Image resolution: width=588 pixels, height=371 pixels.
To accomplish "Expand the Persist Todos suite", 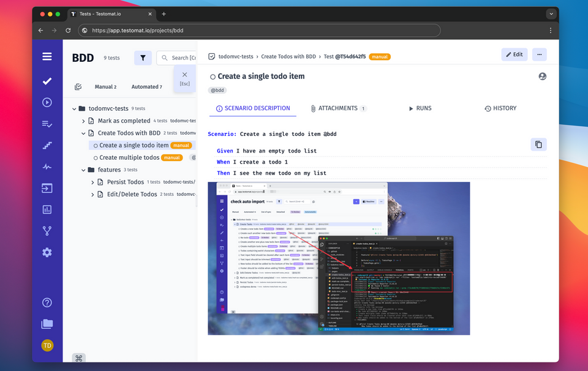I will pos(92,182).
